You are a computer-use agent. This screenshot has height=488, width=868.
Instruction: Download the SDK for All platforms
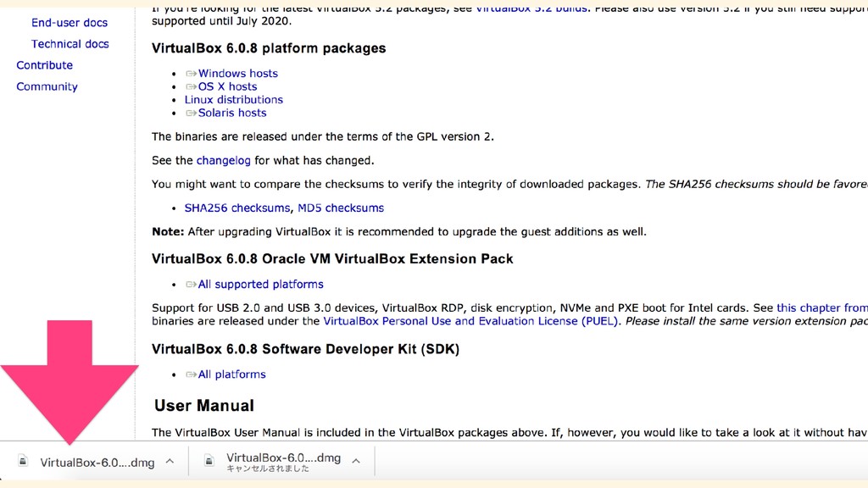(232, 374)
